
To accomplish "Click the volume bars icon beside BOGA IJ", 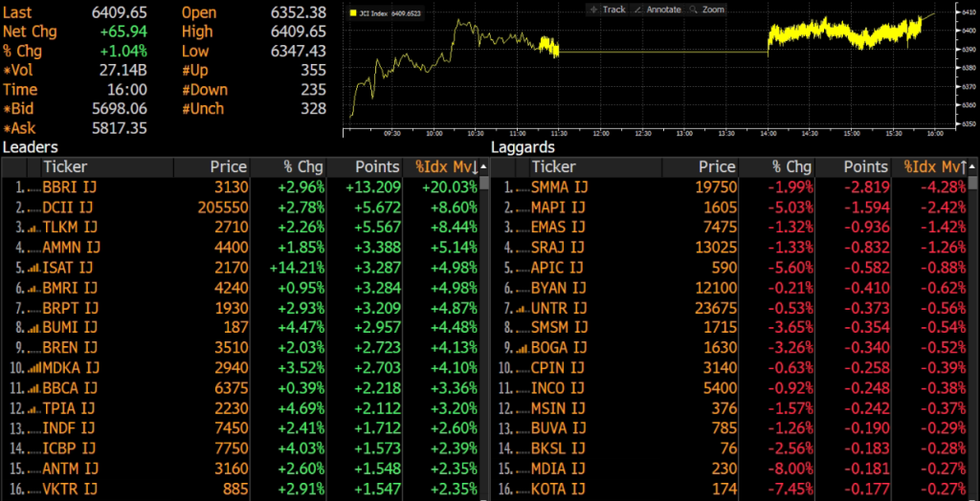I will point(523,349).
